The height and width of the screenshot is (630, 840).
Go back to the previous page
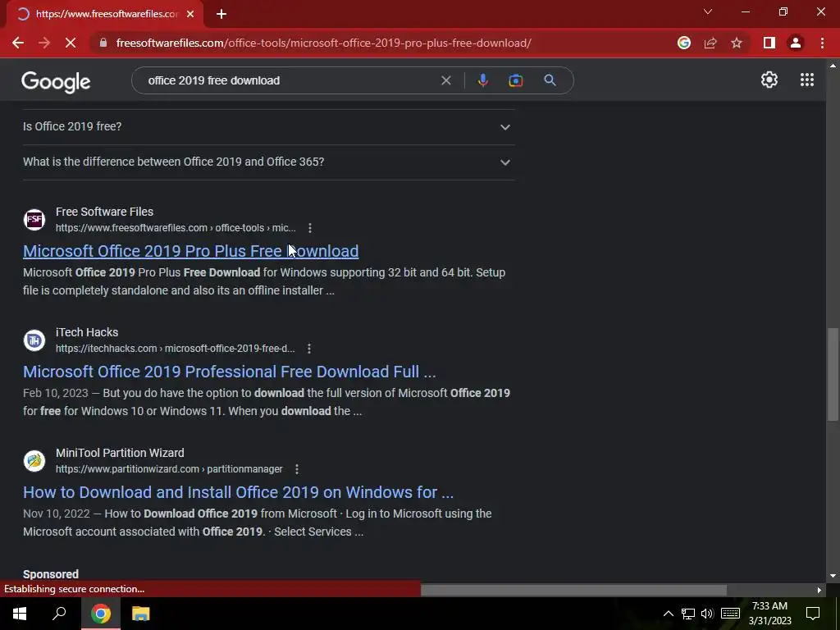(18, 43)
